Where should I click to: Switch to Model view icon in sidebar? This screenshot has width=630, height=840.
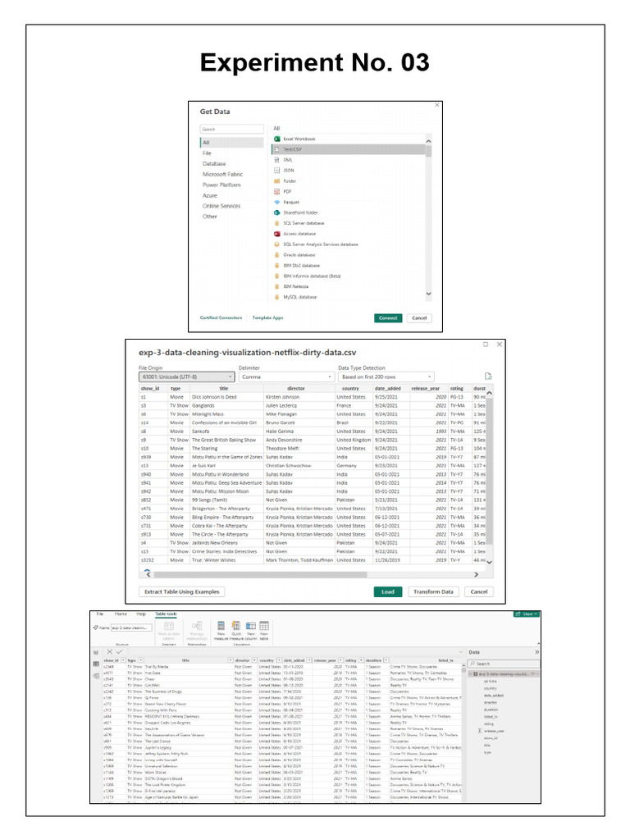(x=96, y=676)
